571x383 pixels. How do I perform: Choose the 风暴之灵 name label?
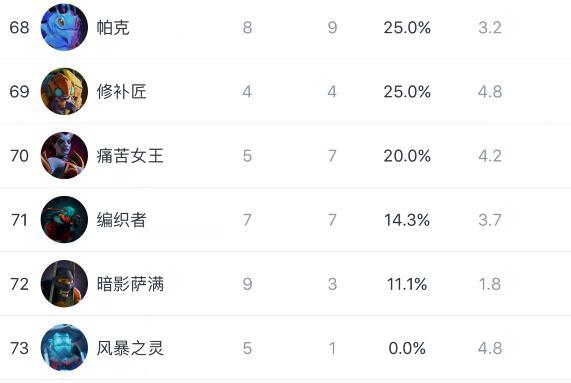(130, 348)
